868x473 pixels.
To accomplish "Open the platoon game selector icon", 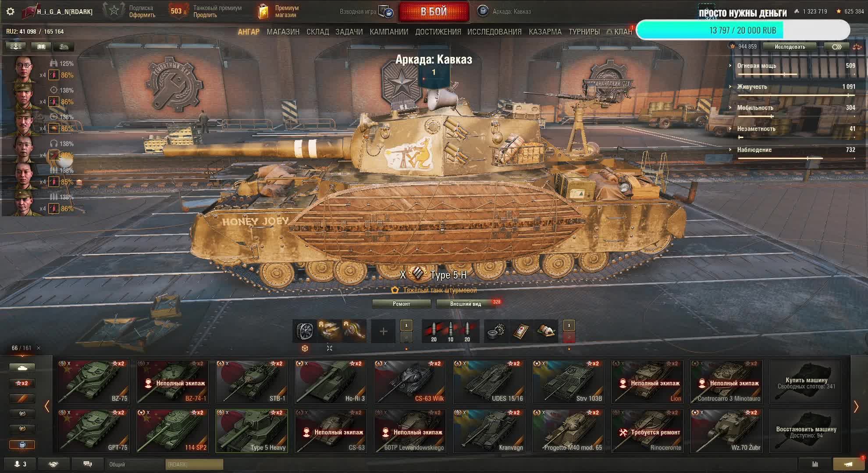I will (386, 12).
